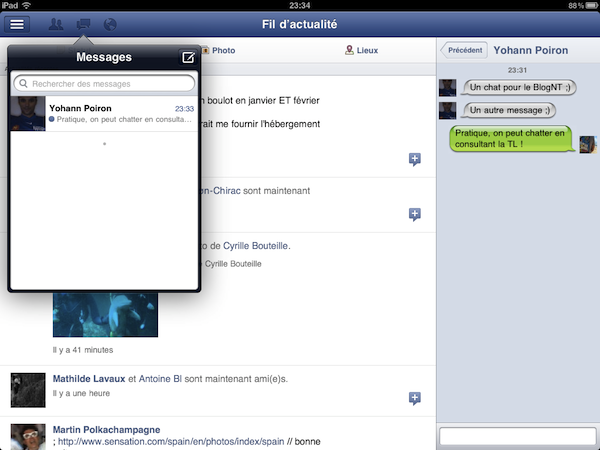Click the comment icon on first post

[415, 159]
